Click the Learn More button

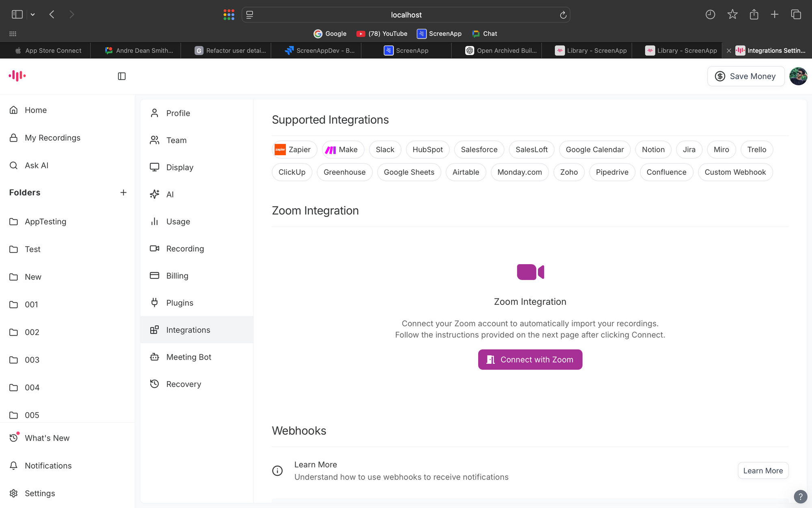762,471
